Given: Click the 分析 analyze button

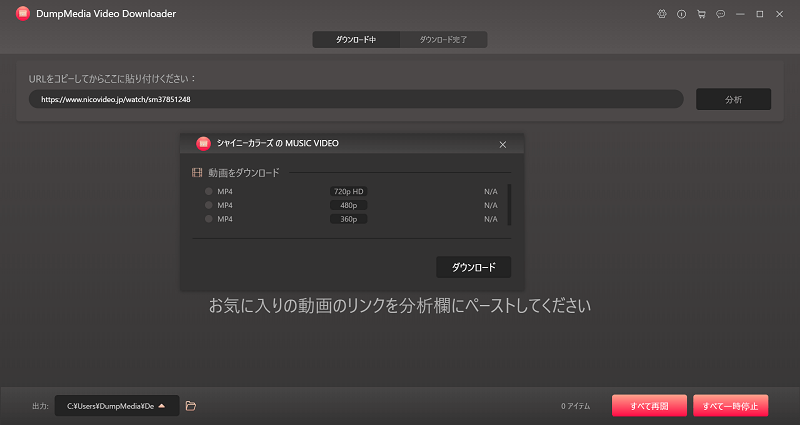Looking at the screenshot, I should [x=733, y=99].
